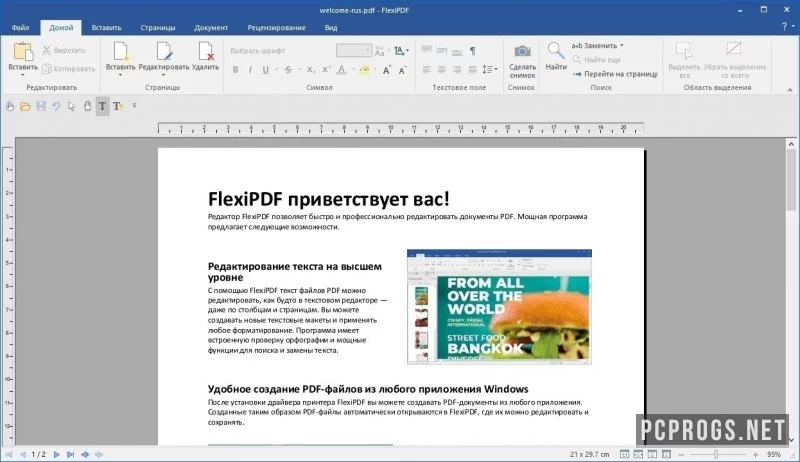This screenshot has width=800, height=462.
Task: Expand the Вставить clipboard dropdown arrow
Action: (23, 75)
